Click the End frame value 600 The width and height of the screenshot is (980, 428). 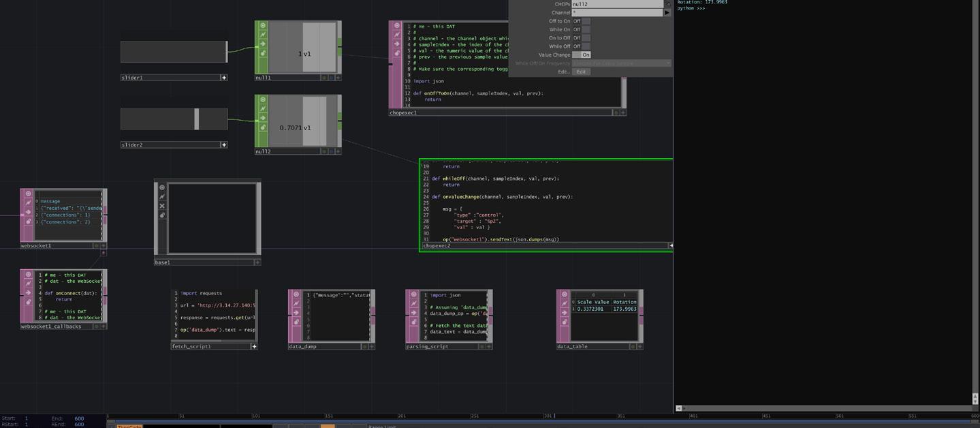pyautogui.click(x=79, y=418)
